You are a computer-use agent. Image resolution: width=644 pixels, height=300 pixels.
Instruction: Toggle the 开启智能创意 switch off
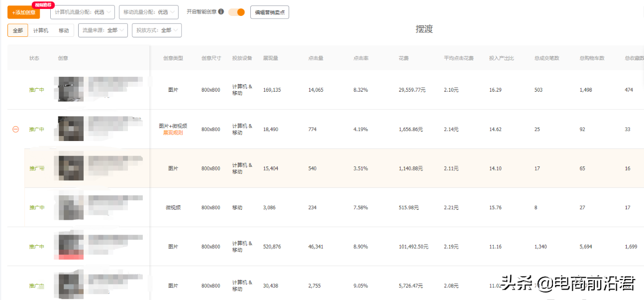[237, 12]
